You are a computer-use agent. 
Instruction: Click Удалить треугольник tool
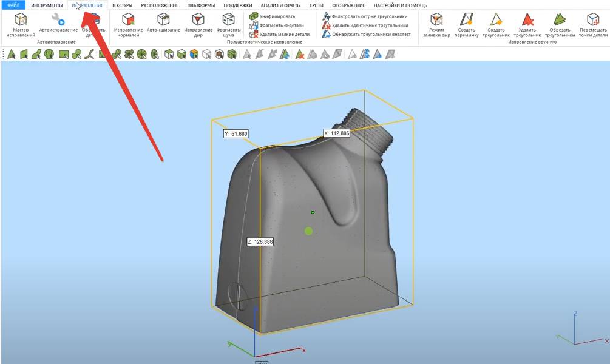tap(526, 24)
